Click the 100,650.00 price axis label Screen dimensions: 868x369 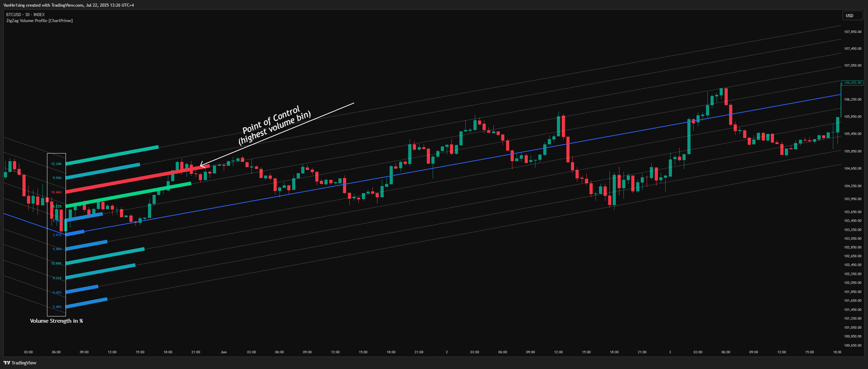tap(853, 346)
